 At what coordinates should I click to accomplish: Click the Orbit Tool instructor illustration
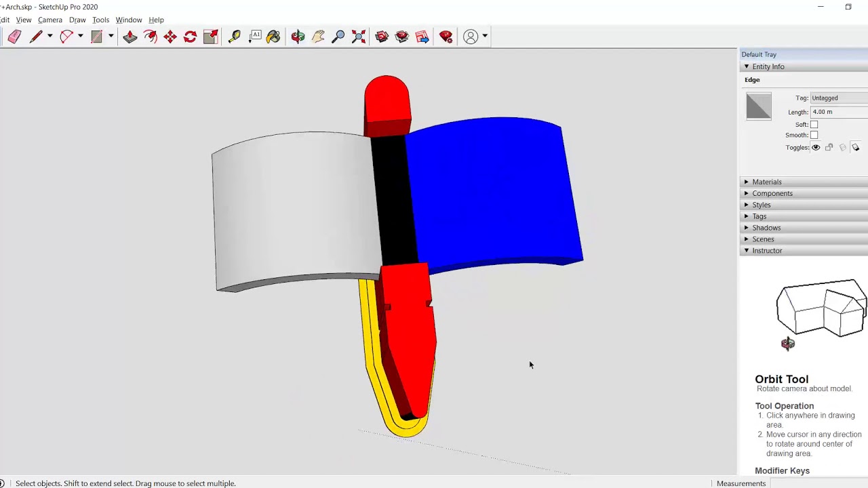point(822,315)
